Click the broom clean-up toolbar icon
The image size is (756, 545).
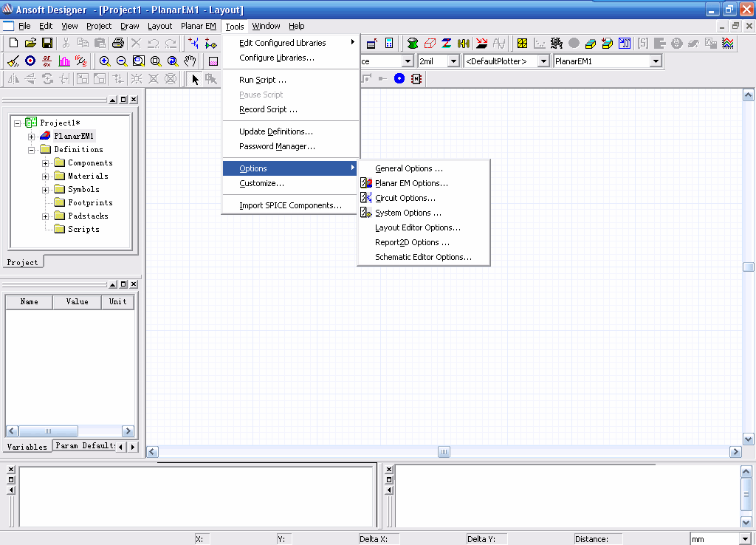[x=13, y=61]
